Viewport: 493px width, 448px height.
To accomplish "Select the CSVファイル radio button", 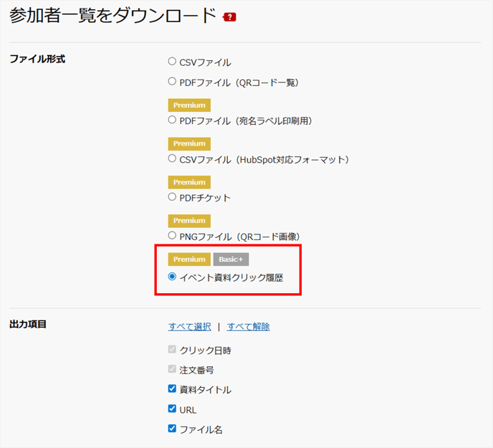I will (172, 61).
